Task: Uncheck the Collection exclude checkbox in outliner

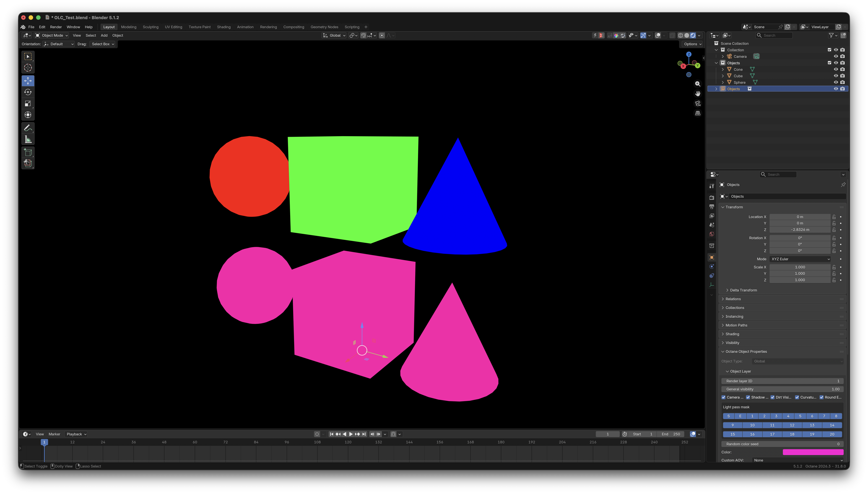Action: click(829, 50)
